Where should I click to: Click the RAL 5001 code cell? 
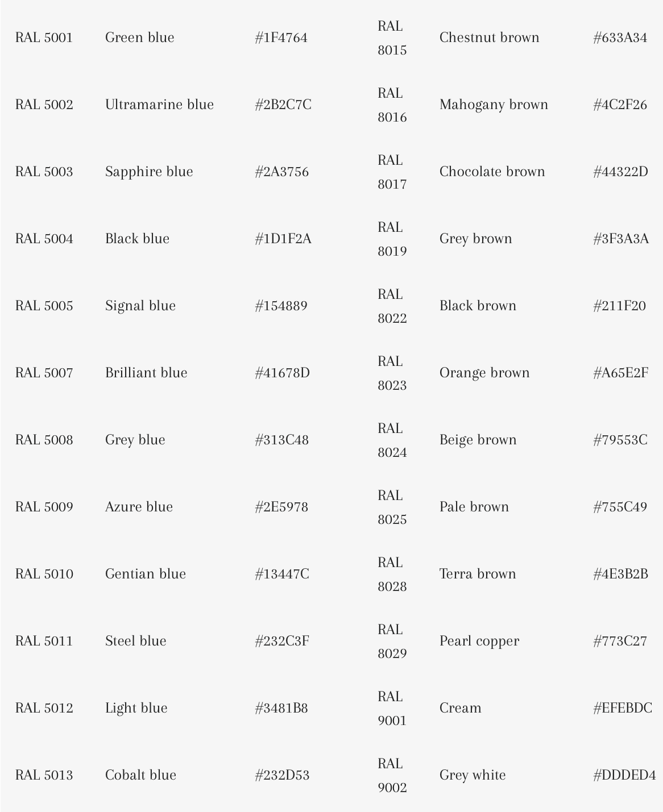tap(44, 38)
